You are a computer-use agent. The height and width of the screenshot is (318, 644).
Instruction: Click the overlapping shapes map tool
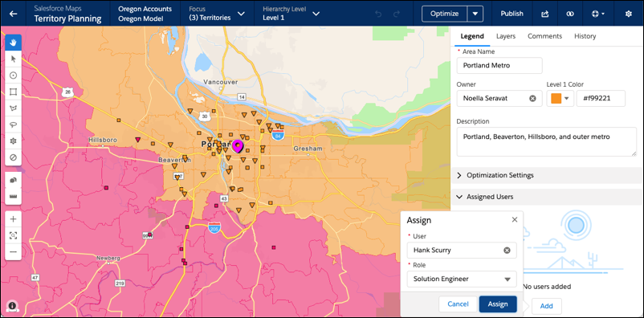(13, 180)
